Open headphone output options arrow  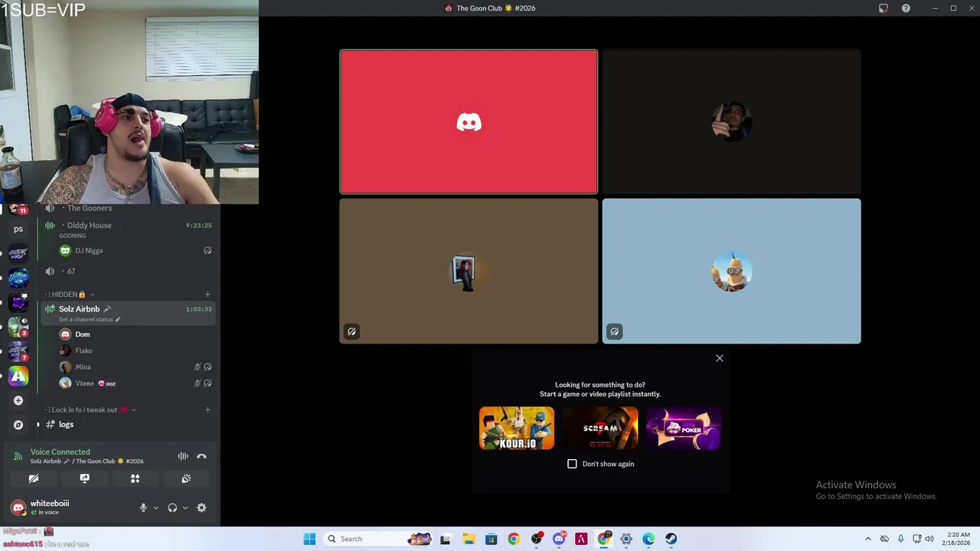pyautogui.click(x=185, y=507)
